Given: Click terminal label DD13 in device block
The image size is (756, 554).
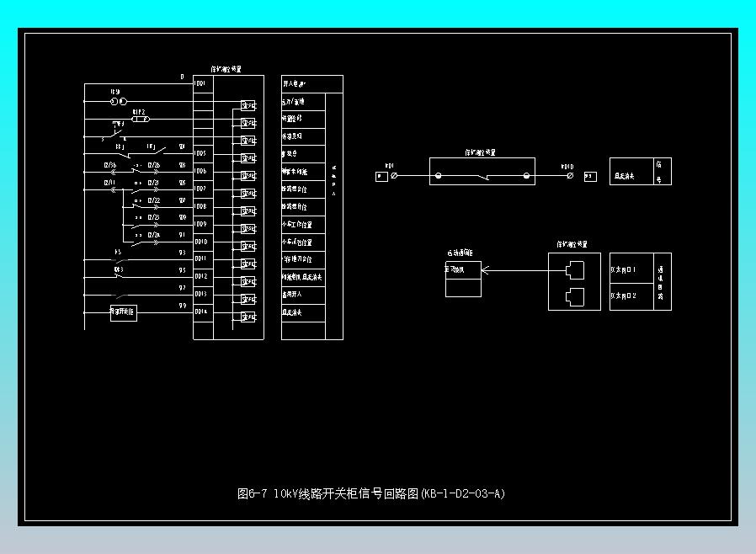Looking at the screenshot, I should tap(201, 294).
